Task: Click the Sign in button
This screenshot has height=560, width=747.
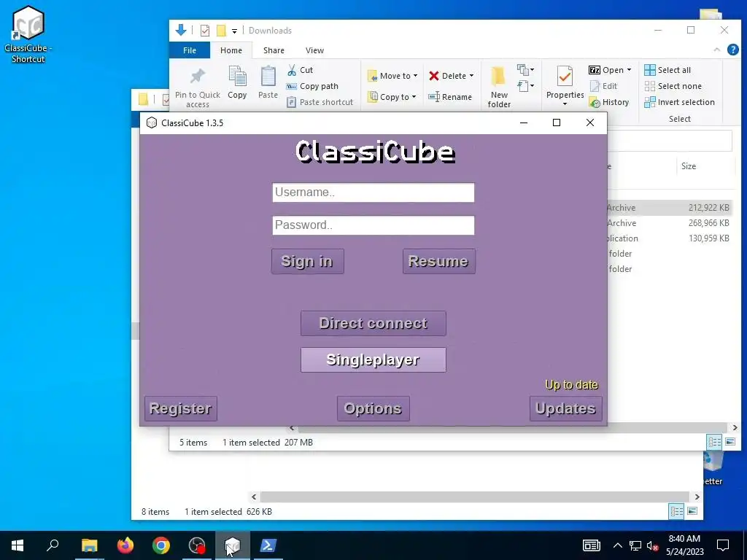Action: (307, 261)
